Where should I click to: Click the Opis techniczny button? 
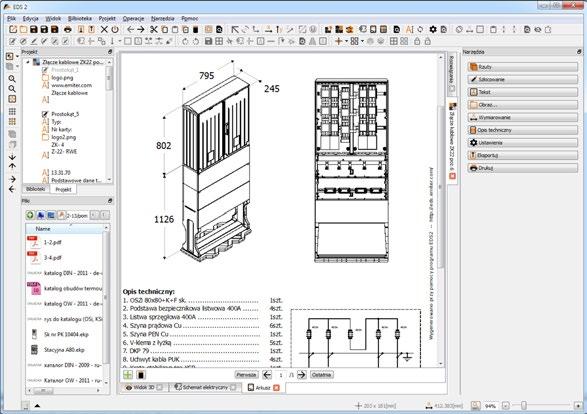(x=523, y=130)
